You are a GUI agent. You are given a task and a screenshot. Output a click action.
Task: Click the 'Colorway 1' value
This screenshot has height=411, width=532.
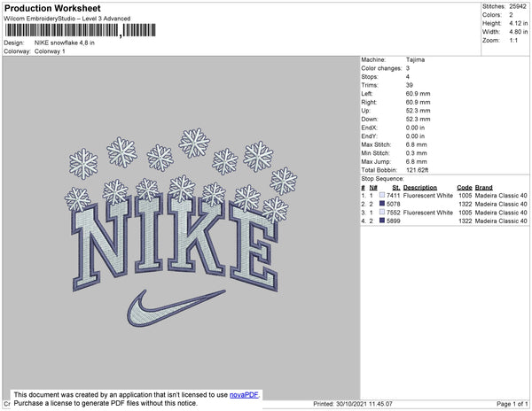click(50, 51)
